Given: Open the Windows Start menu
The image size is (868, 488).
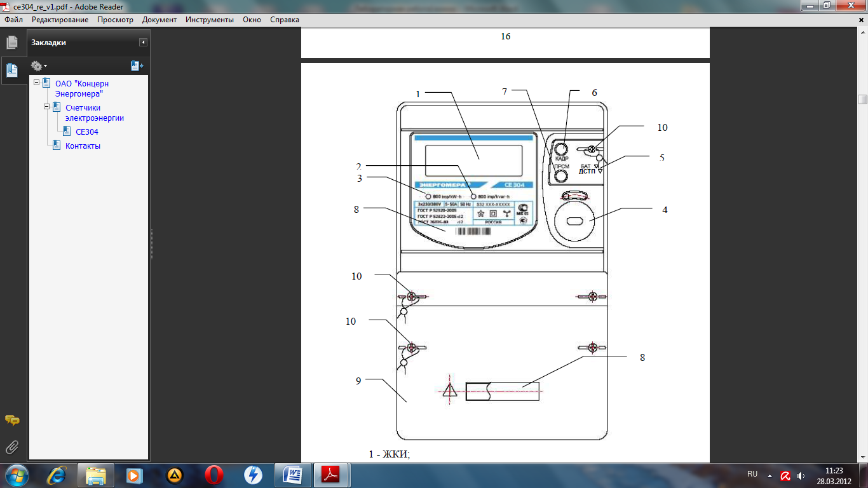Looking at the screenshot, I should (x=17, y=475).
